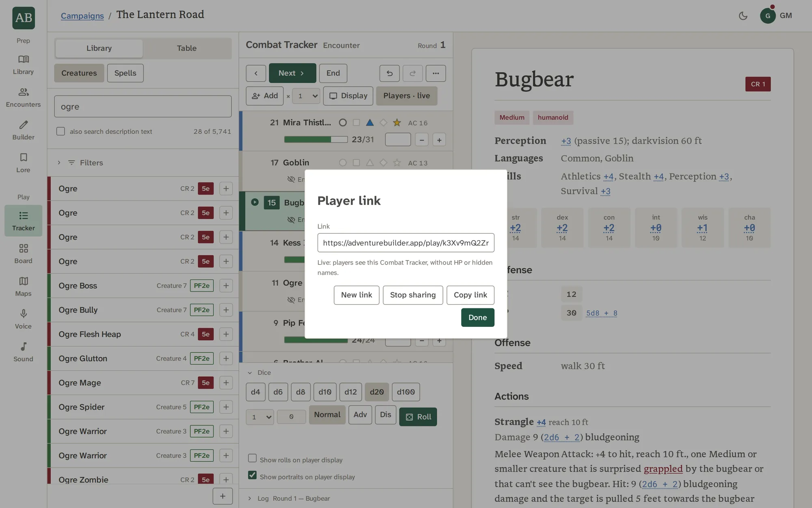Toggle Goblin's triangle marker
Screen dimensions: 812x508
(370, 163)
